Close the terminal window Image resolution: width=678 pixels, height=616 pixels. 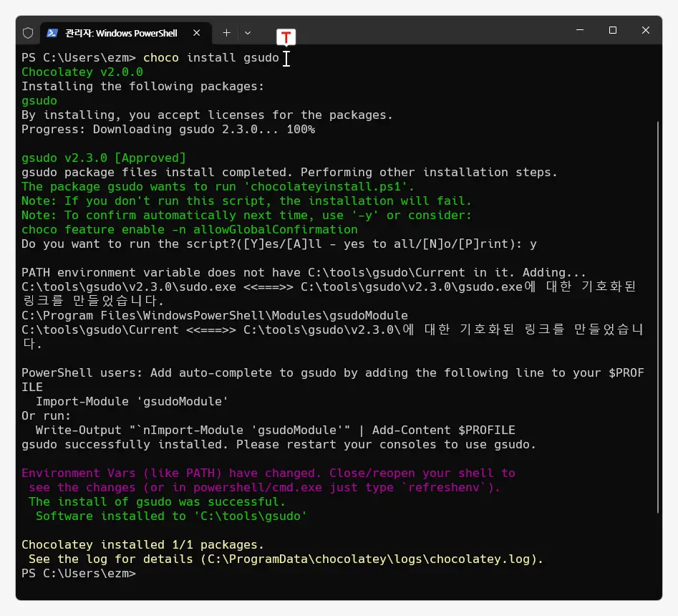pos(646,31)
